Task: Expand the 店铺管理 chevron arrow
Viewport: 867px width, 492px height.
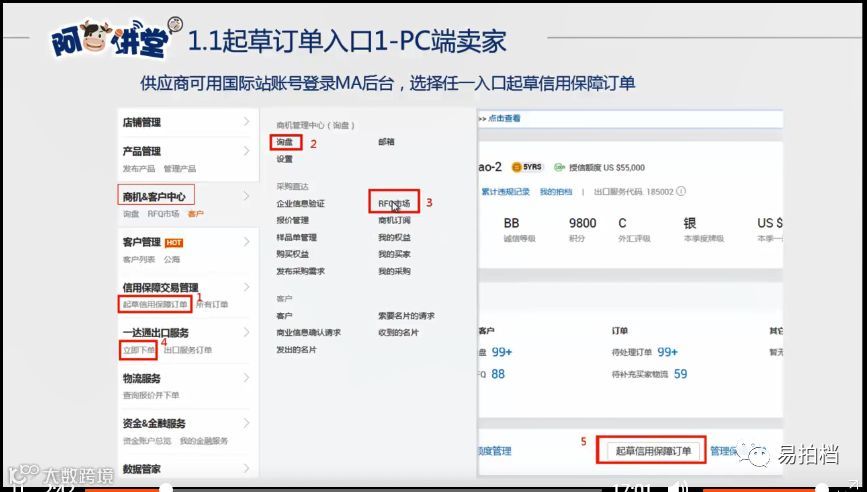Action: (x=247, y=121)
